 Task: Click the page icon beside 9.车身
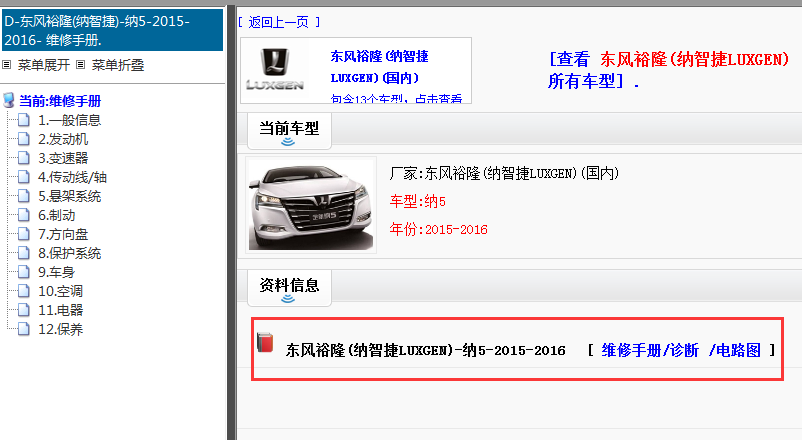click(x=24, y=272)
